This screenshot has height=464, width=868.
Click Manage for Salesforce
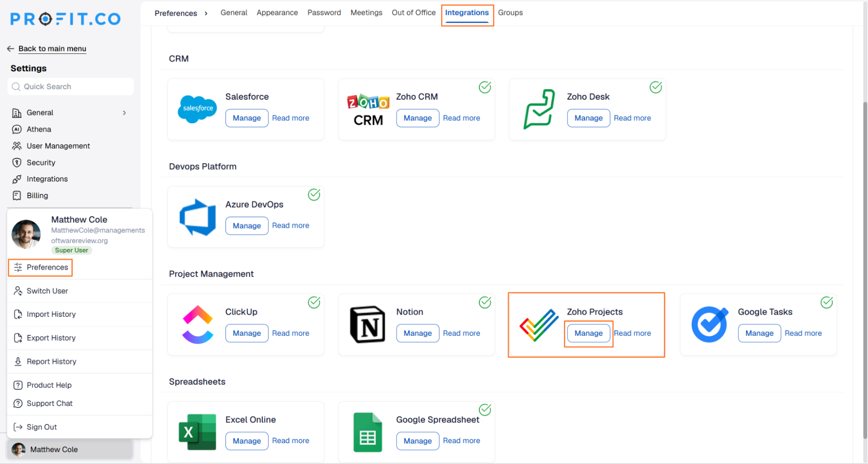click(247, 118)
